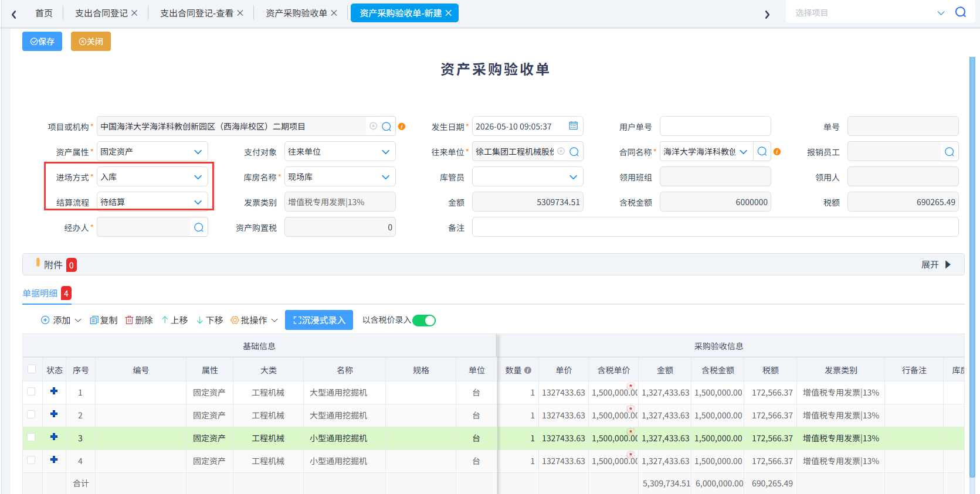This screenshot has width=980, height=494.
Task: Expand the 附件 section with 展开
Action: (936, 265)
